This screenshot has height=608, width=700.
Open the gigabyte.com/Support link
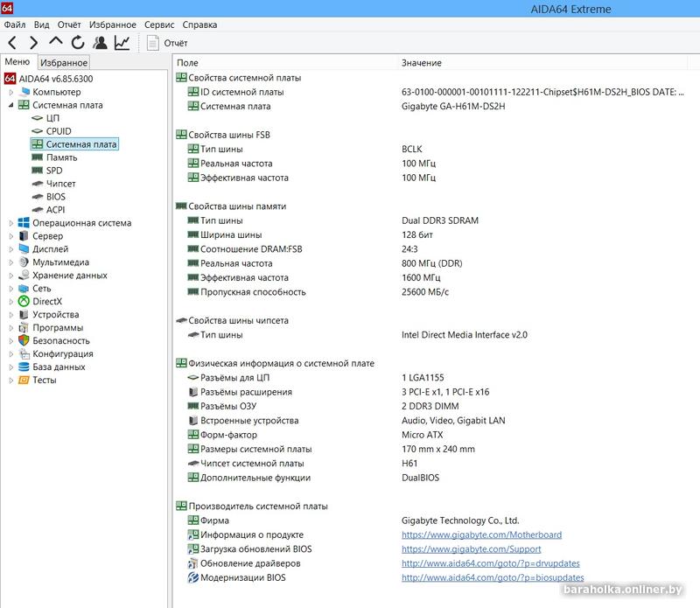coord(471,549)
